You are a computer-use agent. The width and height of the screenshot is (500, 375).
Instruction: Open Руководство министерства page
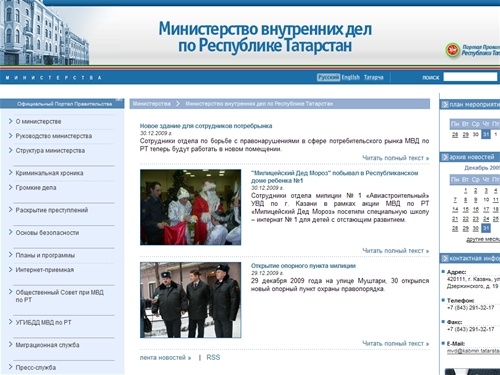pos(54,136)
